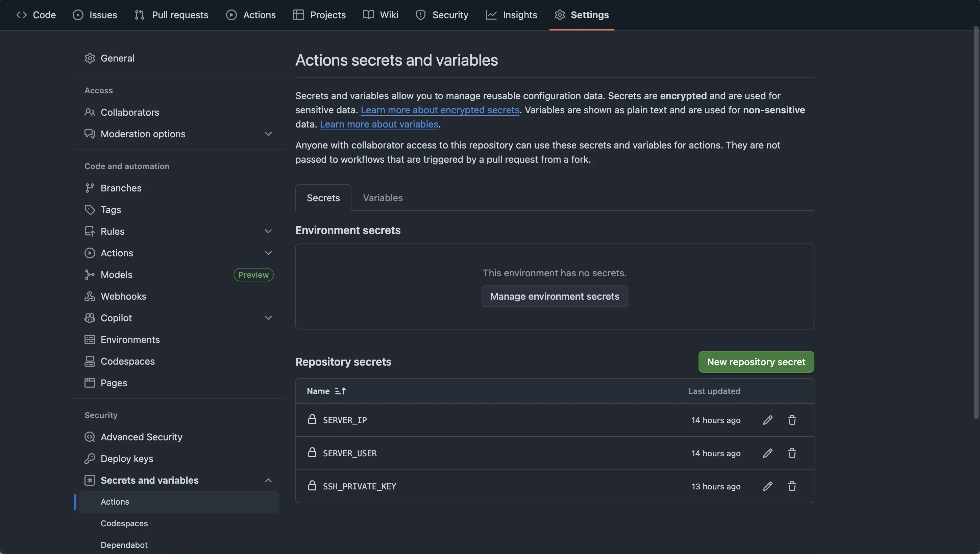980x554 pixels.
Task: Click the lock icon beside SERVER_IP
Action: (312, 419)
